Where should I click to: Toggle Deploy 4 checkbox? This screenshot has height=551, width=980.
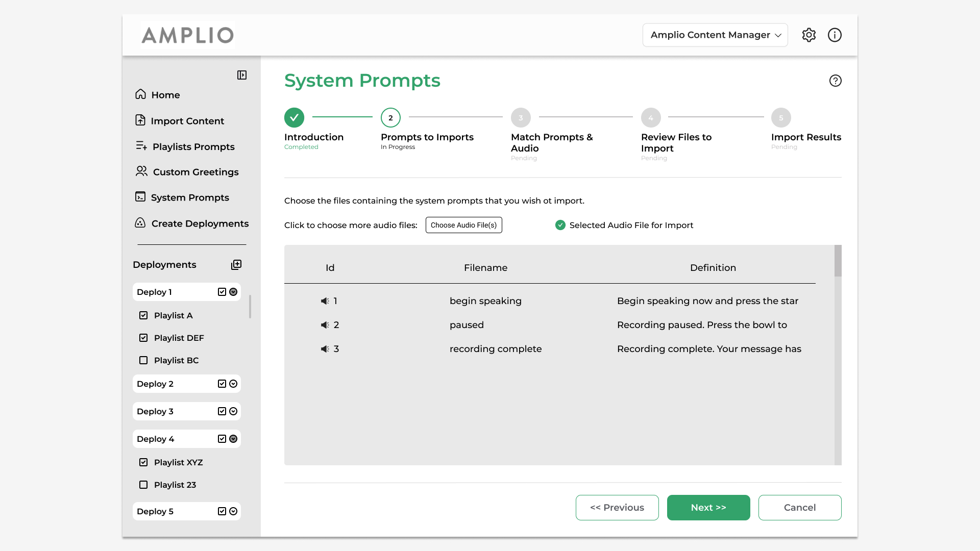pyautogui.click(x=222, y=439)
